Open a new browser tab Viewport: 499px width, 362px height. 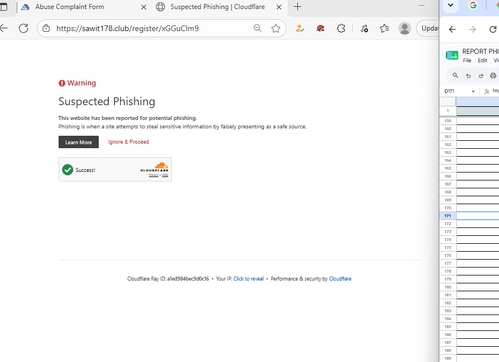297,7
